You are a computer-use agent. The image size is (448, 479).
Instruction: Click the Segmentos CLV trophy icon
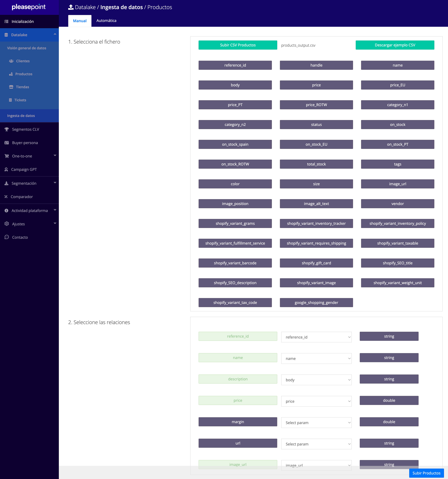tap(7, 129)
